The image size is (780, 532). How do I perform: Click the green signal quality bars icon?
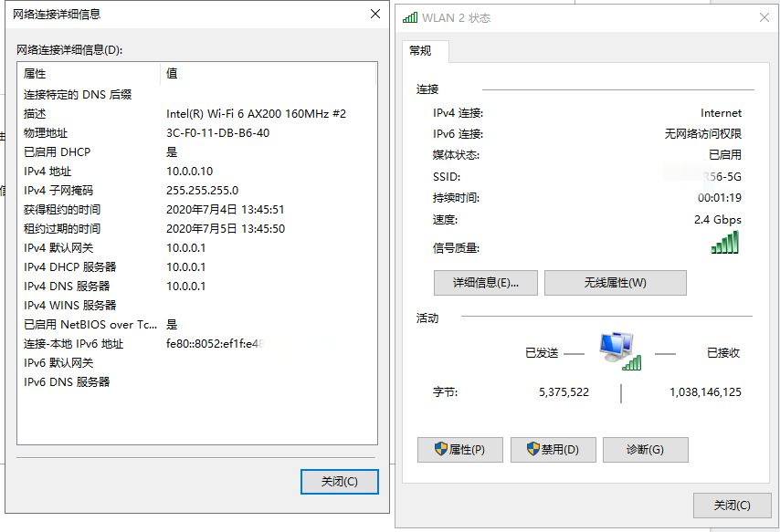[725, 243]
